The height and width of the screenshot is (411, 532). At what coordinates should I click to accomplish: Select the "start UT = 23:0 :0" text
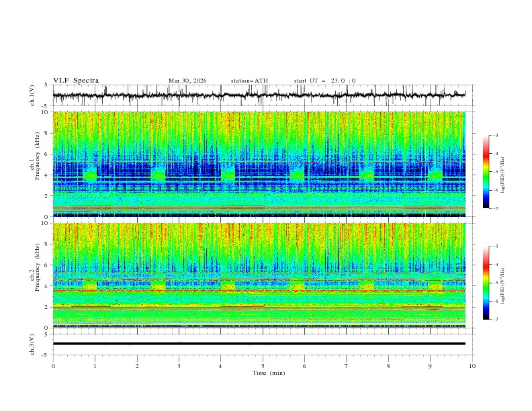point(324,81)
